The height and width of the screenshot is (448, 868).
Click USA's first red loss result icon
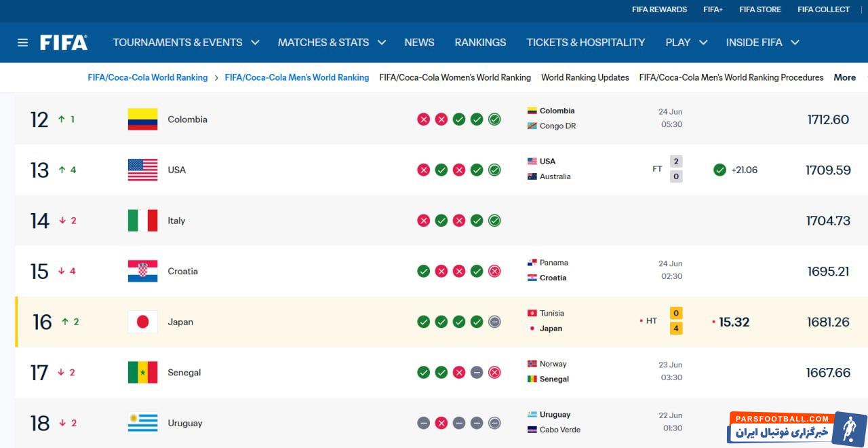click(424, 170)
